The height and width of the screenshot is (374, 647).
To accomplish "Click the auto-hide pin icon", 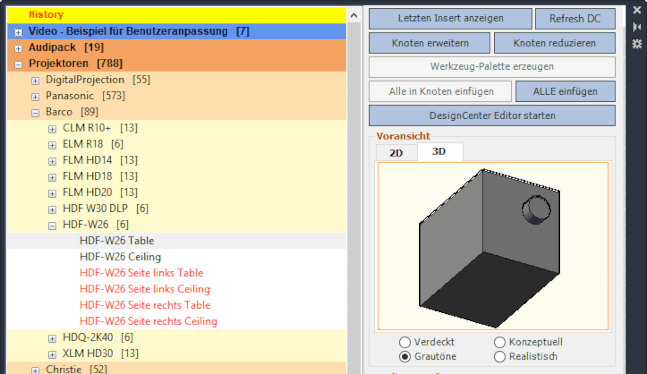I will (x=637, y=27).
